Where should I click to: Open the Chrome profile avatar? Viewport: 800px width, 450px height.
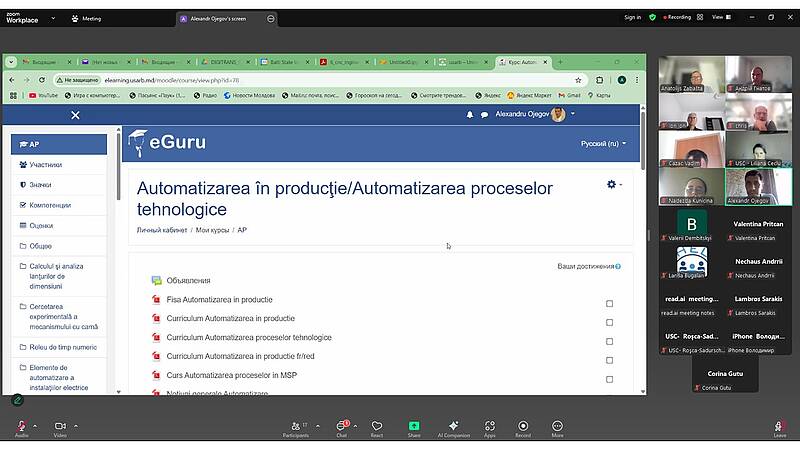pyautogui.click(x=621, y=80)
